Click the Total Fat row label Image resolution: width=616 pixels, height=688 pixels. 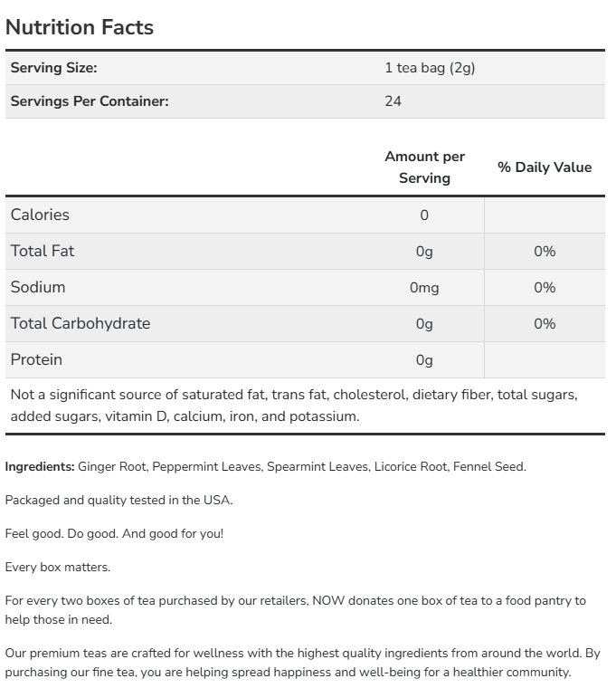[43, 251]
